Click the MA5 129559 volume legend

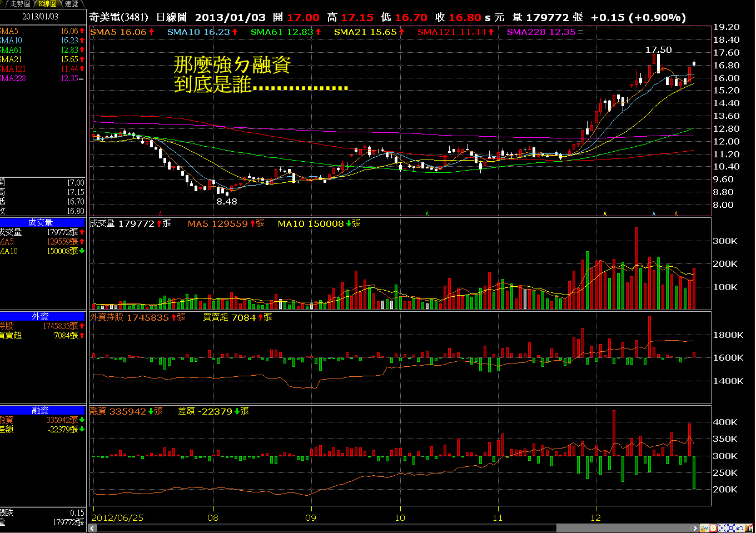[x=226, y=223]
